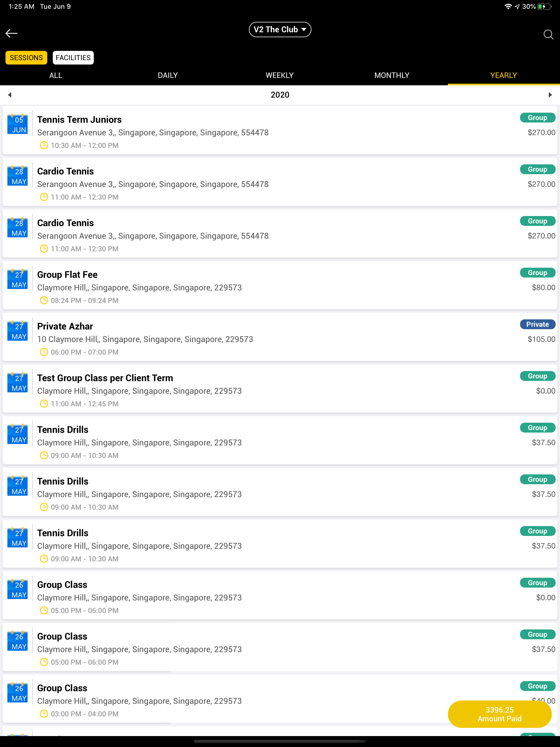Click the 05 JUN calendar icon

pyautogui.click(x=17, y=124)
